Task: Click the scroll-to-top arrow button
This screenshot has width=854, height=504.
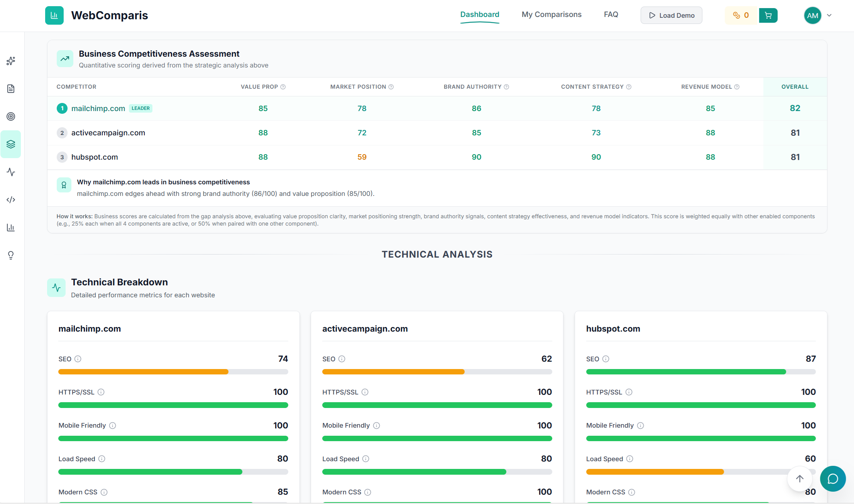Action: pyautogui.click(x=800, y=479)
